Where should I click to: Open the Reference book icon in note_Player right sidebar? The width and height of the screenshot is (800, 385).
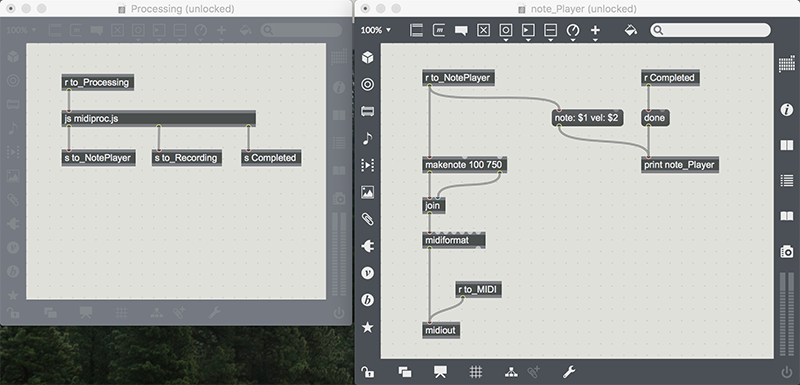(x=787, y=145)
